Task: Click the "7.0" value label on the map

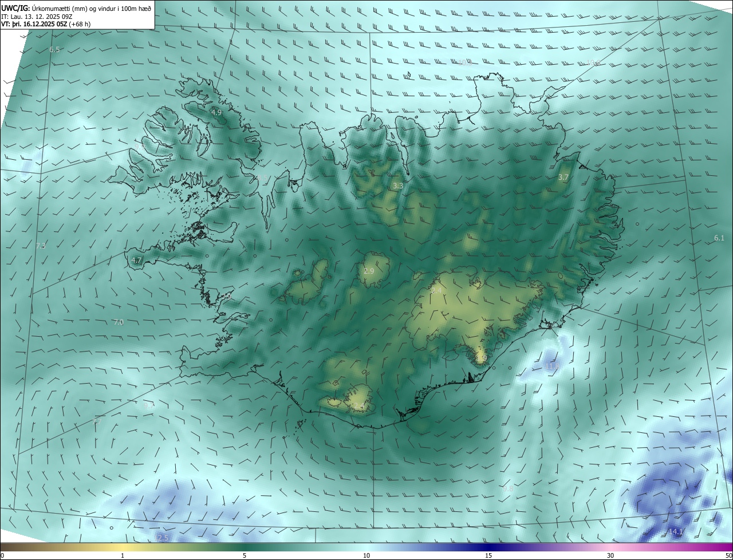Action: pyautogui.click(x=119, y=322)
